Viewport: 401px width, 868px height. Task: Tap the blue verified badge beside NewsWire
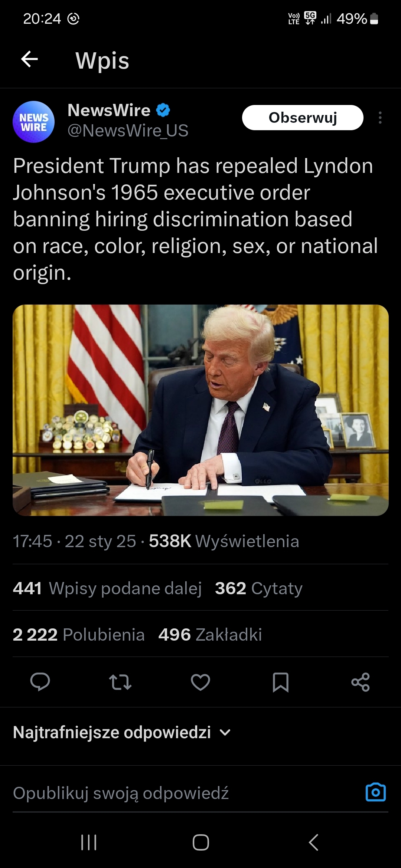tap(163, 110)
